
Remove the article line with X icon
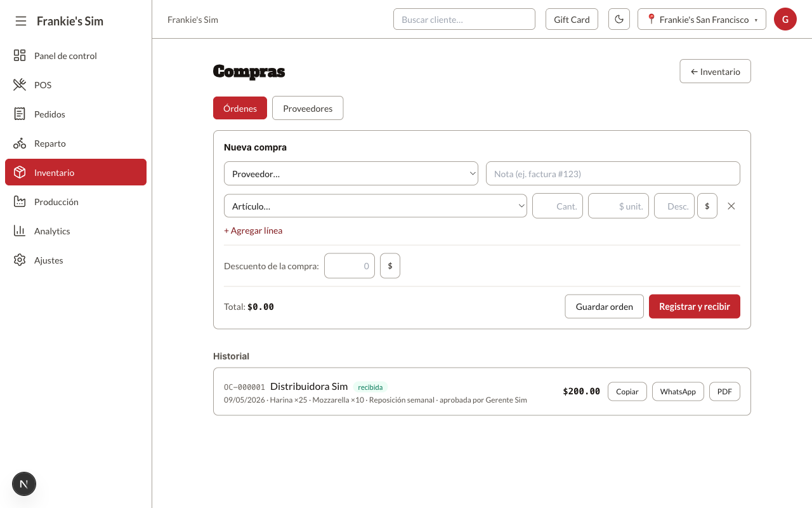731,206
